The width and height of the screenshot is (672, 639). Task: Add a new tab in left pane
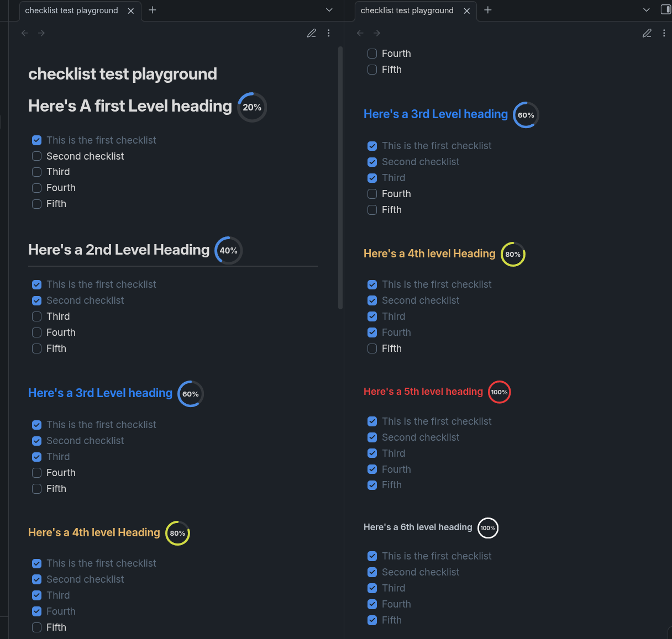click(153, 10)
